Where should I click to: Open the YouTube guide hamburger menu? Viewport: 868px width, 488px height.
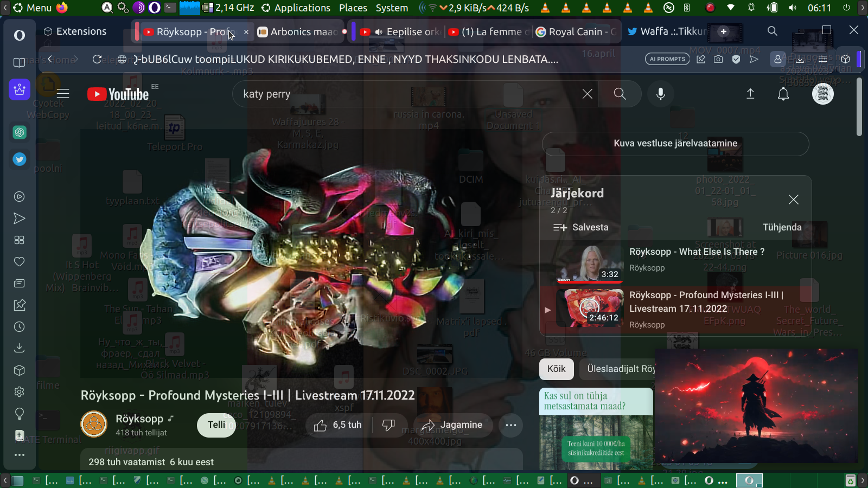(63, 94)
